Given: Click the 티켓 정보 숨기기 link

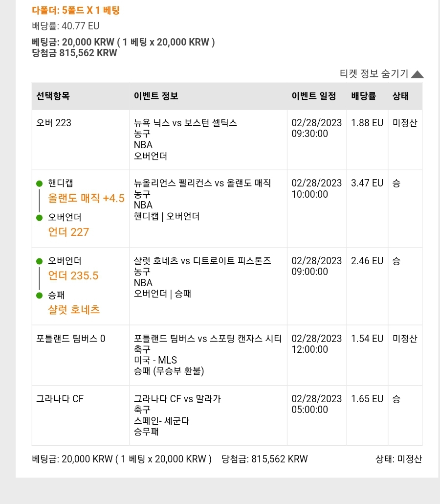Looking at the screenshot, I should pos(374,73).
